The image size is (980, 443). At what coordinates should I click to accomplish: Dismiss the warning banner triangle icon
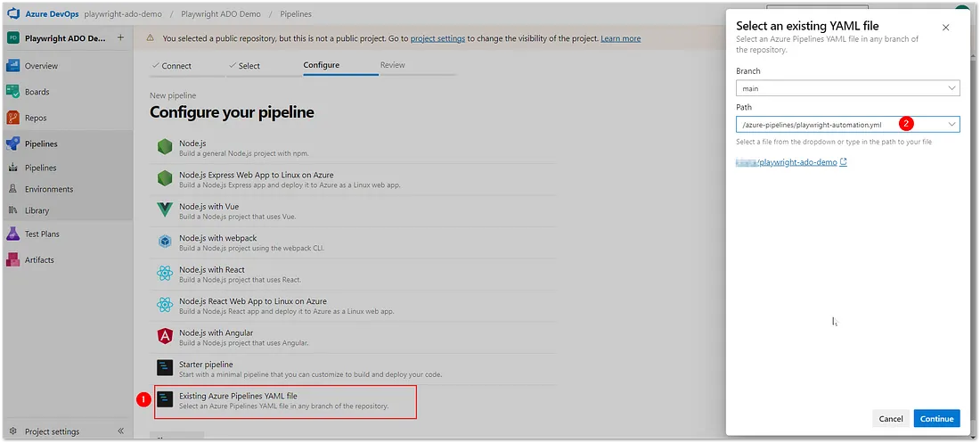(150, 38)
